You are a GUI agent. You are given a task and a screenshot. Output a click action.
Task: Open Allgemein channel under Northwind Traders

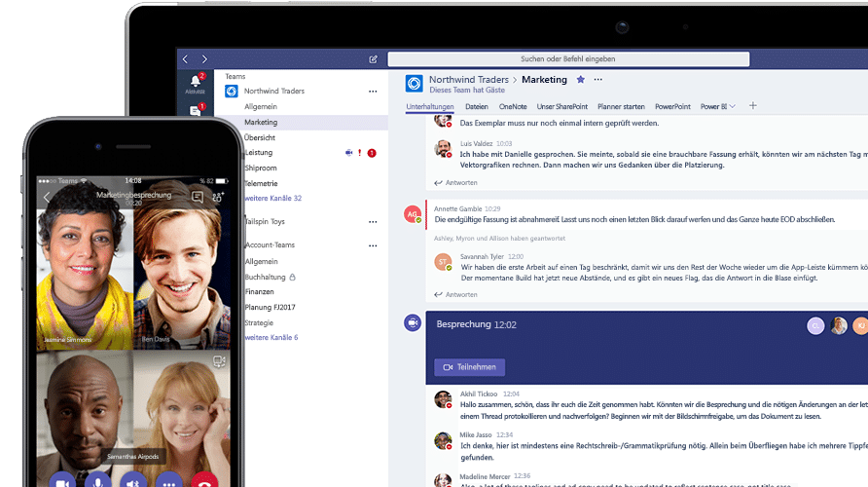261,107
